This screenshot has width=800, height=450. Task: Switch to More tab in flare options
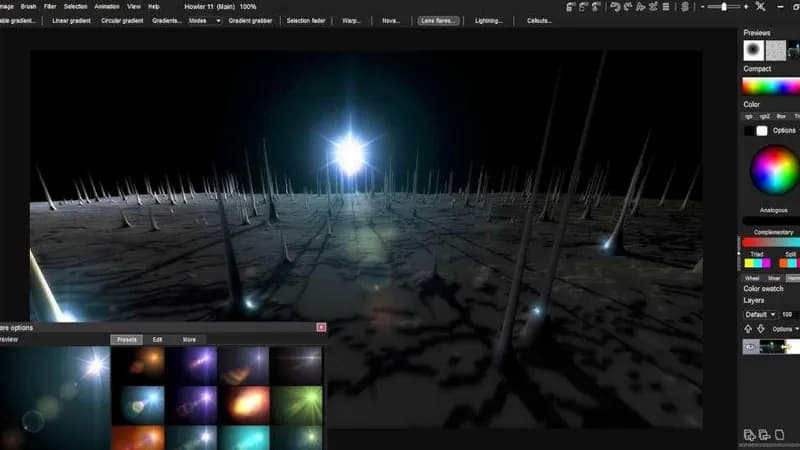pos(189,339)
